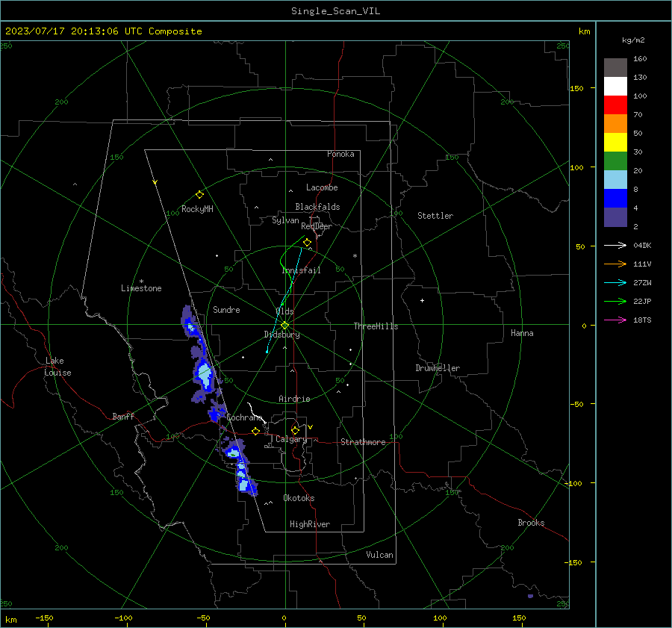Click the orange 111V arrow in legend
Image resolution: width=672 pixels, height=628 pixels.
click(615, 264)
